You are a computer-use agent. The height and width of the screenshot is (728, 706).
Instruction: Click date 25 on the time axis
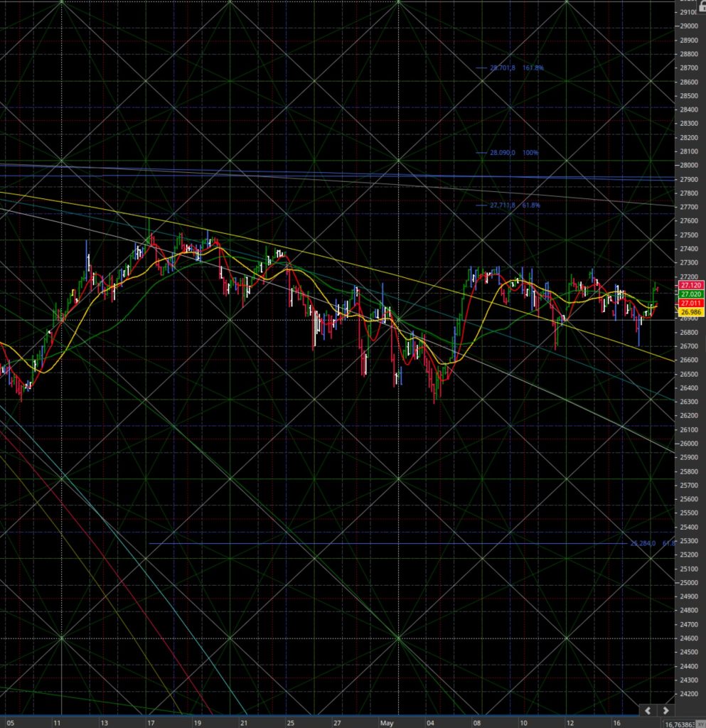point(290,723)
